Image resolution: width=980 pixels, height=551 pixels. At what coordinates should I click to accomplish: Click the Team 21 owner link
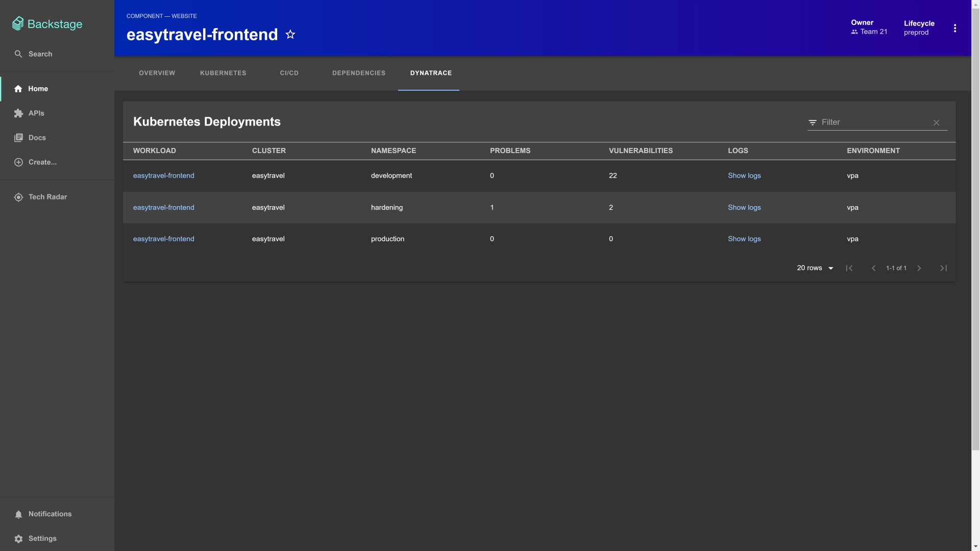coord(873,32)
